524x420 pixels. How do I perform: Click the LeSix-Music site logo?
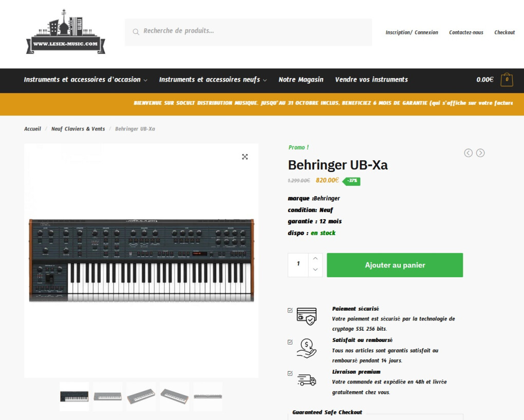coord(66,32)
